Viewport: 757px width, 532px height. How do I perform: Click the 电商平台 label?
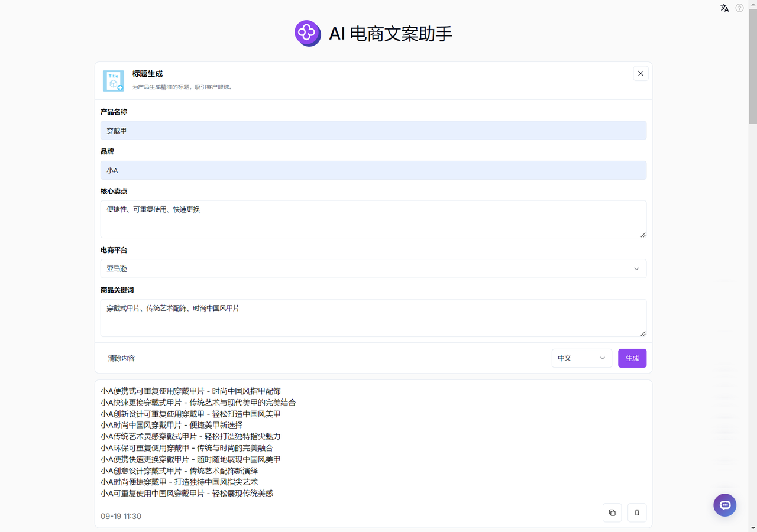tap(114, 250)
